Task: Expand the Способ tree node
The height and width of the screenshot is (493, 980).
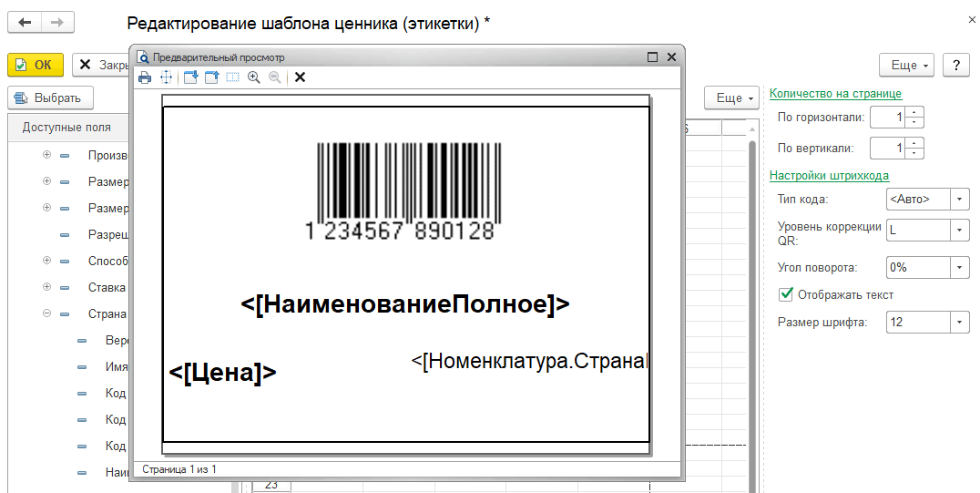Action: 46,261
